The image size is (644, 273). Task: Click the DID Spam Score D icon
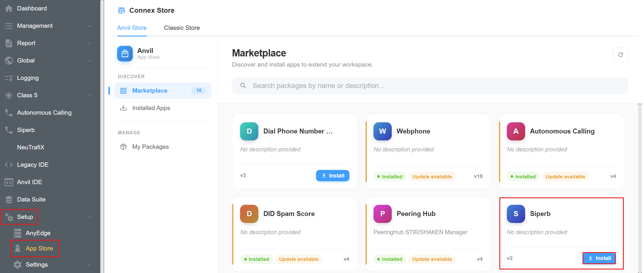pyautogui.click(x=249, y=214)
